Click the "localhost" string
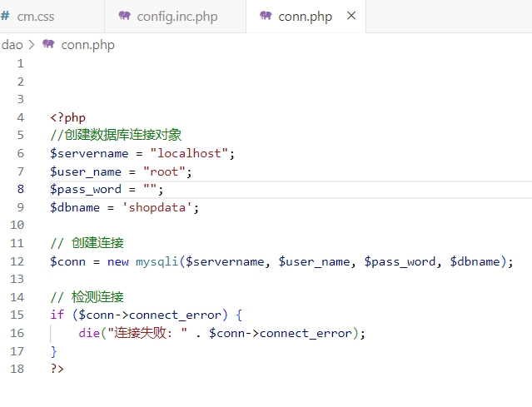The width and height of the screenshot is (532, 407). pyautogui.click(x=189, y=153)
